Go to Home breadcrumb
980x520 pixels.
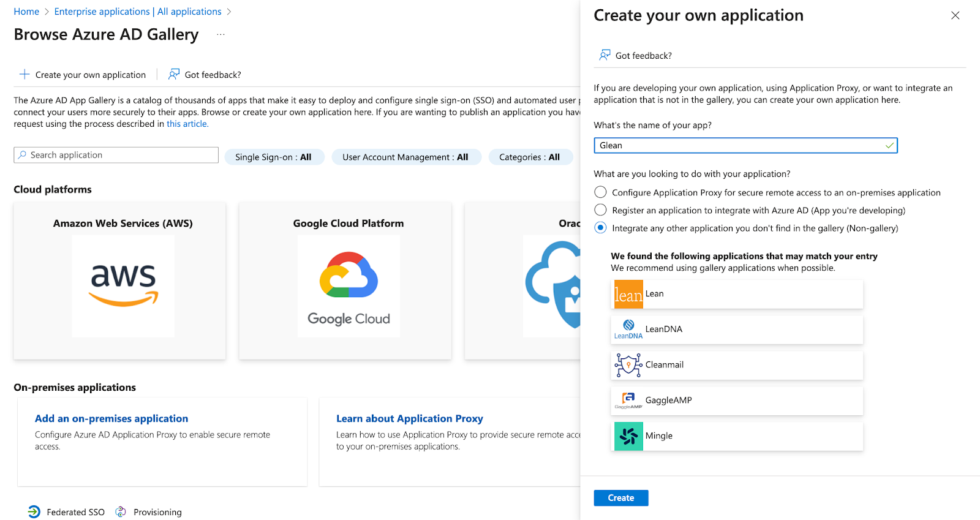(x=26, y=12)
